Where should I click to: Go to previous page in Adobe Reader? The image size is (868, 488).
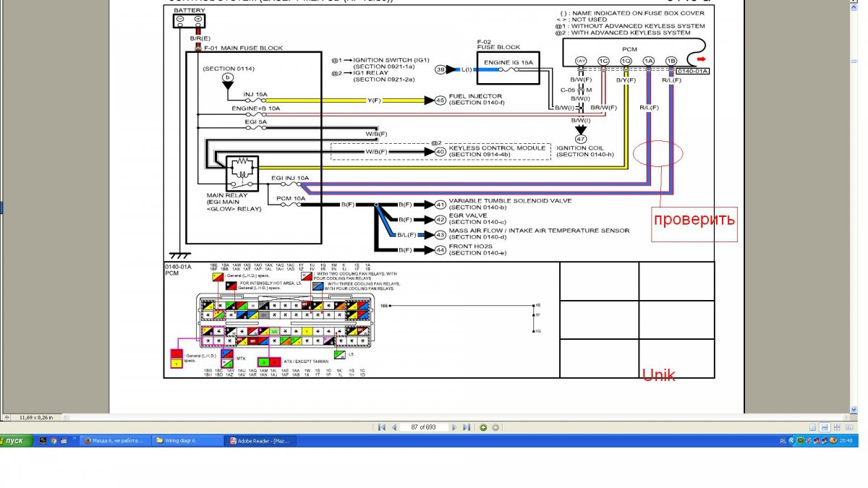[x=393, y=427]
